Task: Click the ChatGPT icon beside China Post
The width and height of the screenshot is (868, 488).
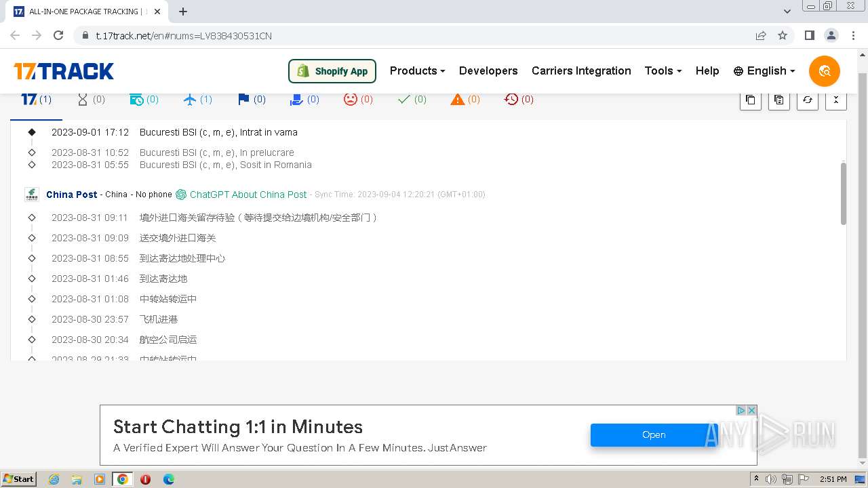Action: coord(181,195)
